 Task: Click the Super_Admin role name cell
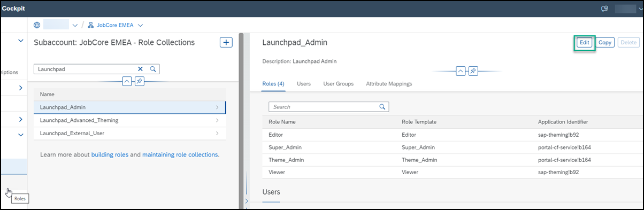pyautogui.click(x=285, y=147)
